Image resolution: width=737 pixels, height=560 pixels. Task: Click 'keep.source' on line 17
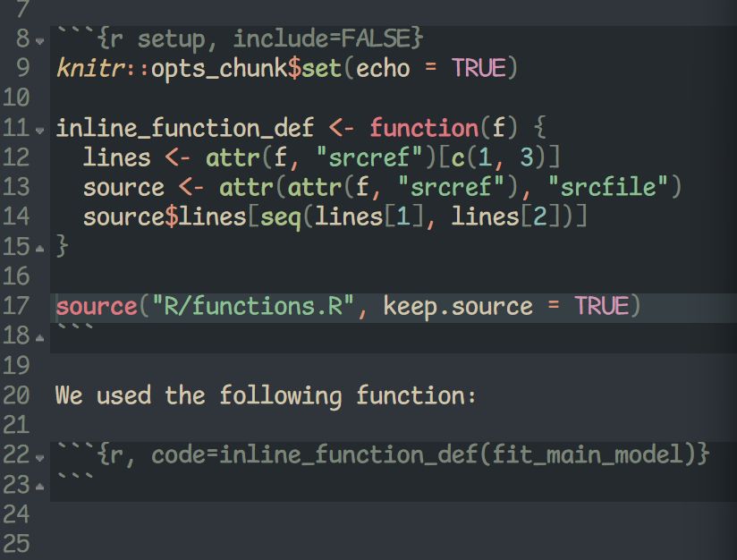458,307
